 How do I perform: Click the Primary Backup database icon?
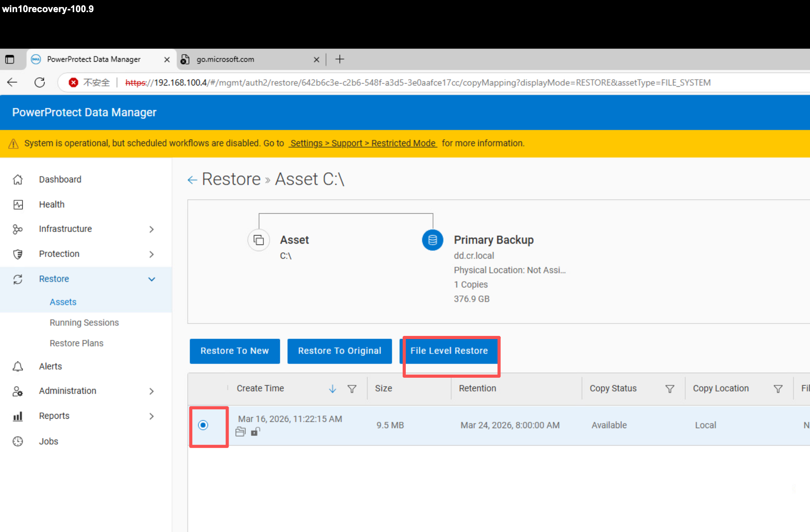pos(432,240)
